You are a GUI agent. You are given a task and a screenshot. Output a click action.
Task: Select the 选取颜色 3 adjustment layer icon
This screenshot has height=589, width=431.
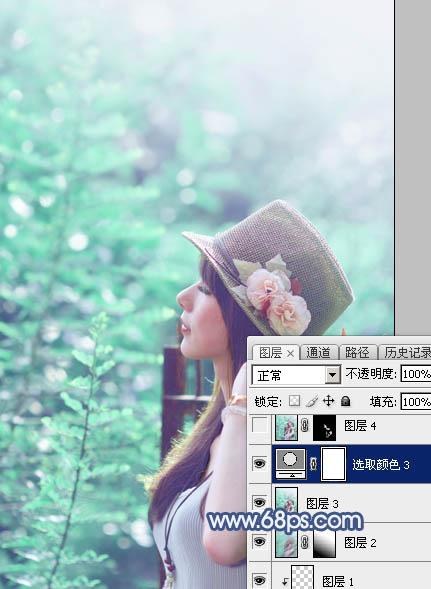[x=291, y=464]
